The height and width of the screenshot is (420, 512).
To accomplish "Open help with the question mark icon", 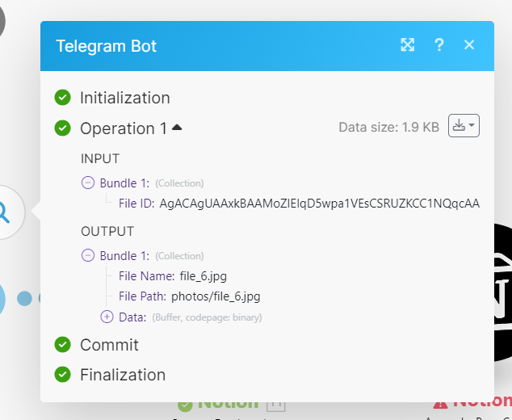I will 439,45.
